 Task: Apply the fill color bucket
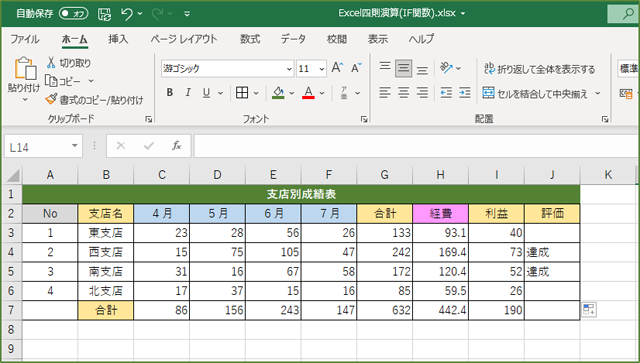click(x=278, y=93)
